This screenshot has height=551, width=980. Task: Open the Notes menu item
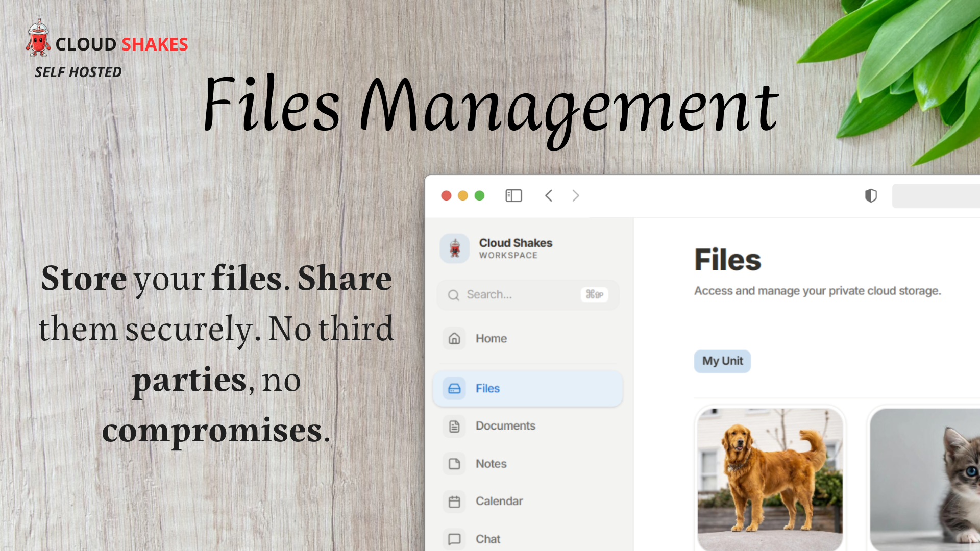tap(491, 464)
